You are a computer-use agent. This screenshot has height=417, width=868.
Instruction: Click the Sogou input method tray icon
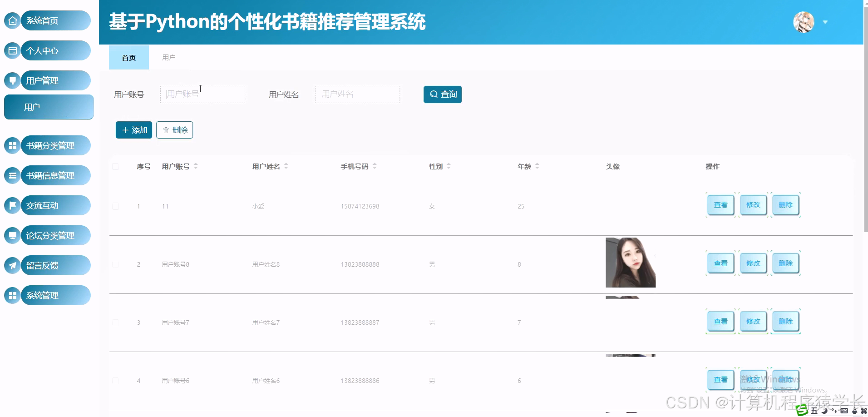coord(802,410)
